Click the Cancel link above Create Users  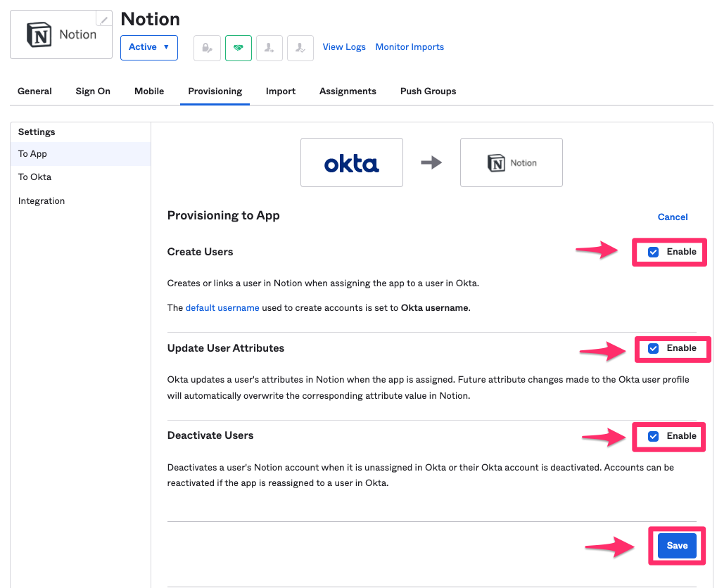[x=672, y=217]
